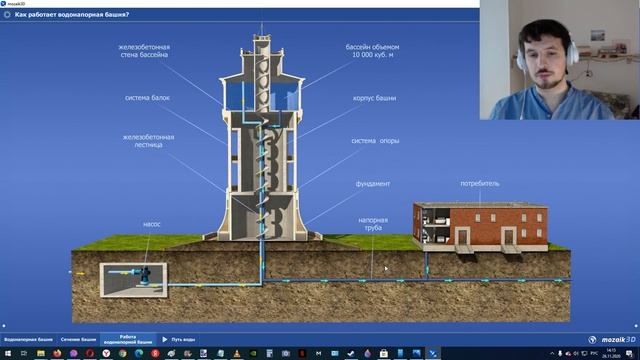The image size is (640, 360).
Task: Switch to the «Водонапорная башня» scene tab
Action: 28,339
